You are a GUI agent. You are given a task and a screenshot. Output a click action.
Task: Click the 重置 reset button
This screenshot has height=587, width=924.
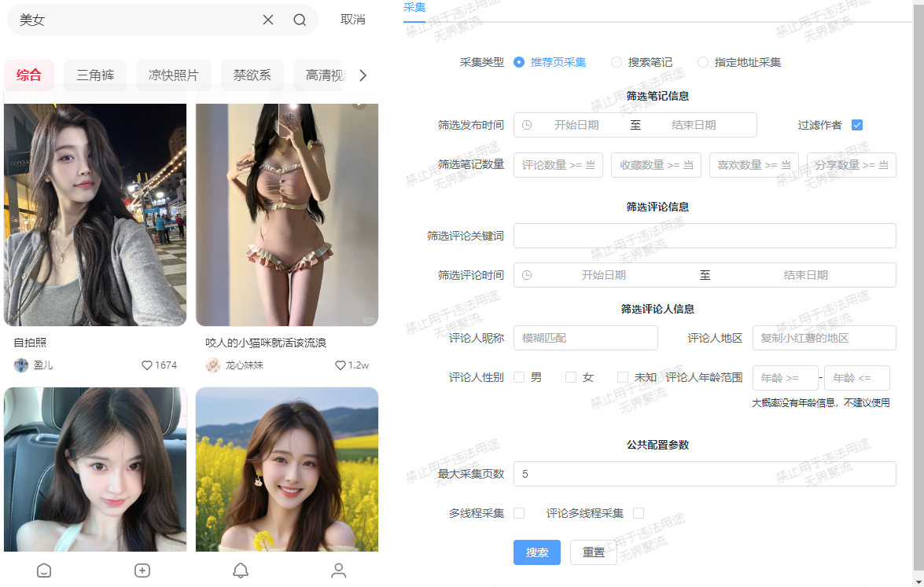click(594, 552)
